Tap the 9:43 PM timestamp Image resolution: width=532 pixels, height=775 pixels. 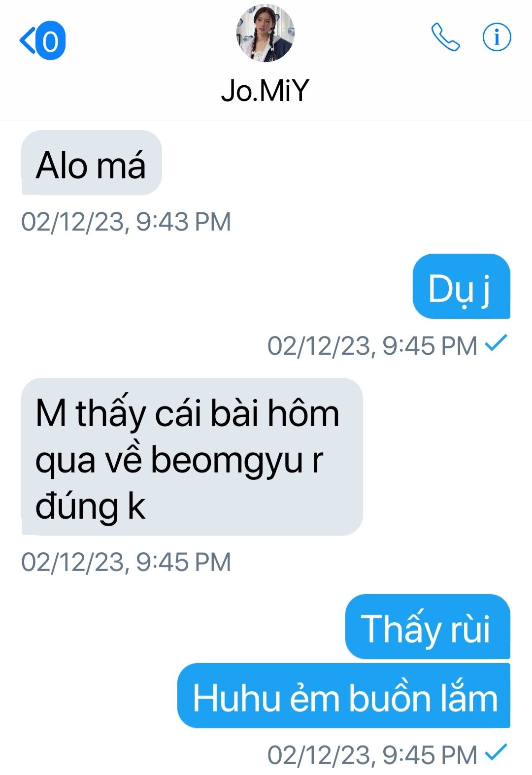coord(126,221)
